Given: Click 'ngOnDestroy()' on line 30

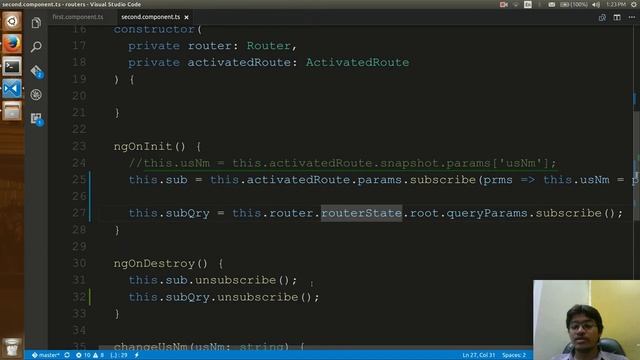Looking at the screenshot, I should pos(161,264).
